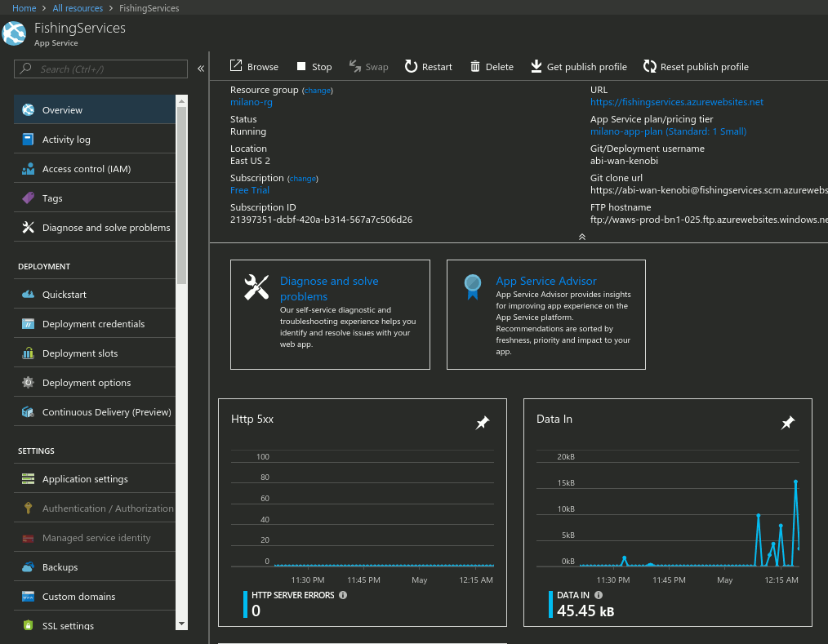Open the milano-rg resource group link
The image size is (828, 644).
[x=250, y=102]
